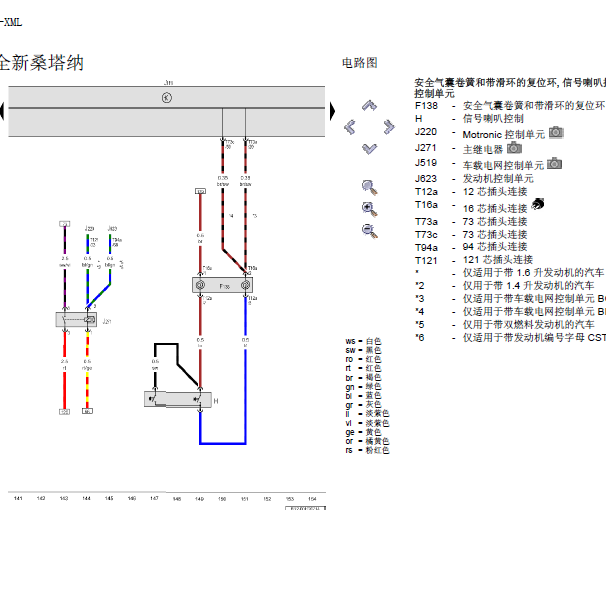Pan the diagram down with the down arrow
Screen dimensions: 606x601
click(369, 149)
